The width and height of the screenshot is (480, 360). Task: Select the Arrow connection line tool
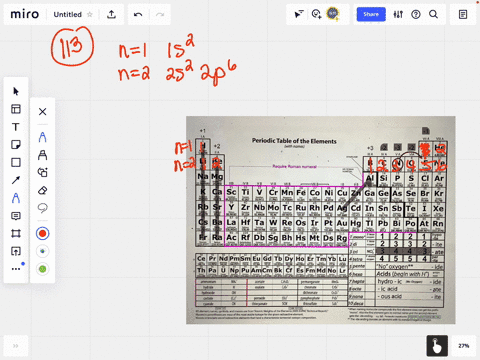(x=16, y=180)
